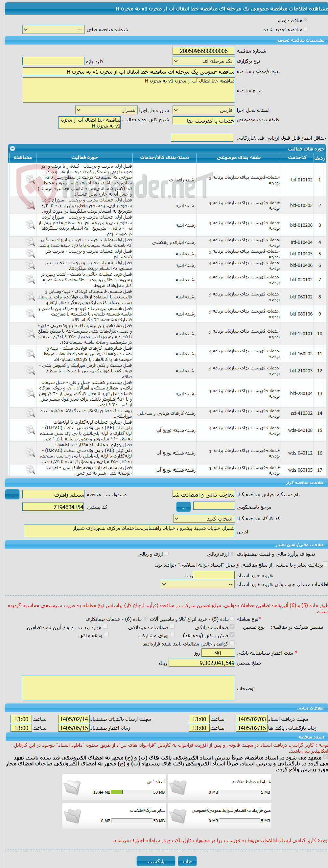Toggle گواهی خالص مطالبات checkbox
Screen dimensions: 328x868
[x=232, y=643]
